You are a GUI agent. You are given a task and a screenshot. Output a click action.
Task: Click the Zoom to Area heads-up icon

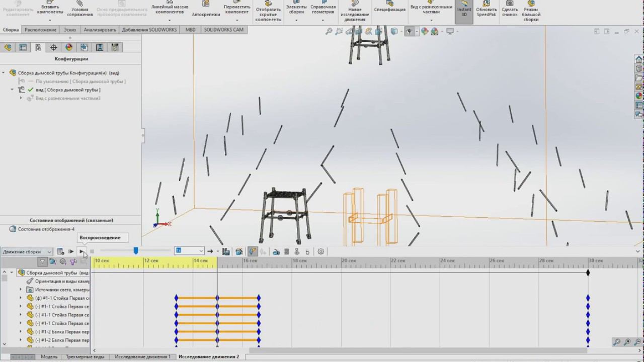tap(339, 31)
